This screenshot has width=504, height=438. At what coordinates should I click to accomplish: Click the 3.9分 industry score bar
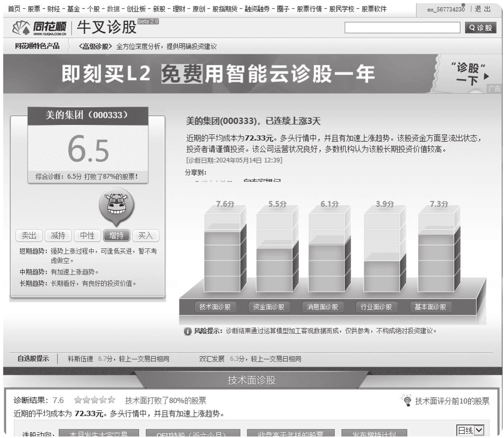(x=385, y=249)
